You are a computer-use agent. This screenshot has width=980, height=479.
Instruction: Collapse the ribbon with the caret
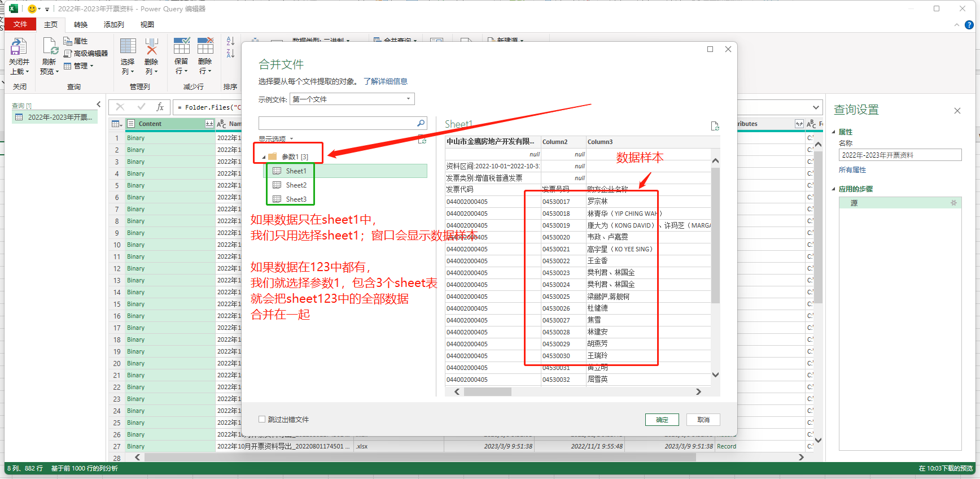(x=956, y=25)
